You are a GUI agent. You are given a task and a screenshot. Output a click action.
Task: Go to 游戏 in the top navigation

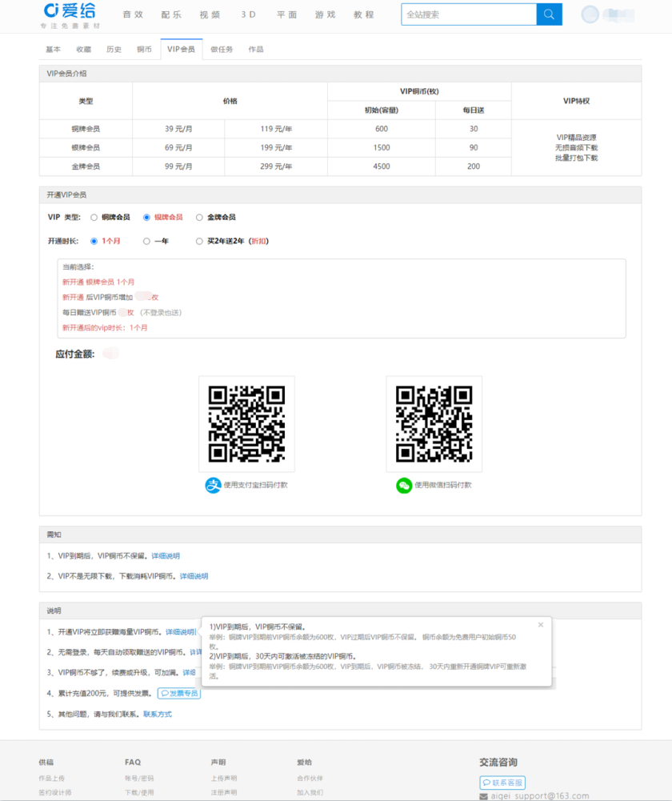(x=326, y=15)
